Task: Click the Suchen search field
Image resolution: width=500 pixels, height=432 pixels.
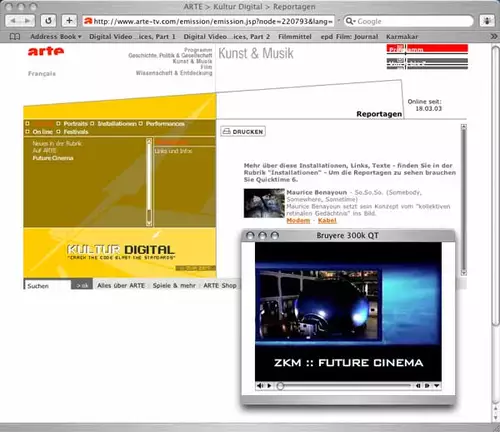Action: click(48, 286)
